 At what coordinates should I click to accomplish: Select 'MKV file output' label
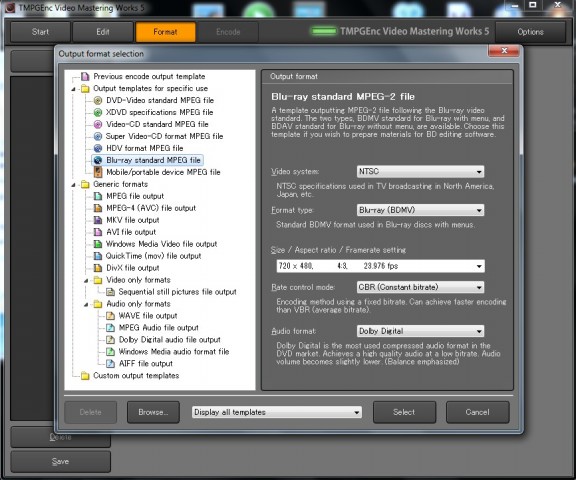point(133,220)
